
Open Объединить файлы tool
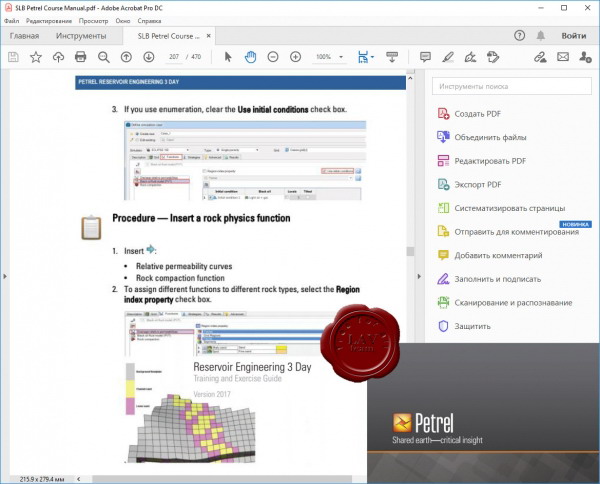point(482,137)
